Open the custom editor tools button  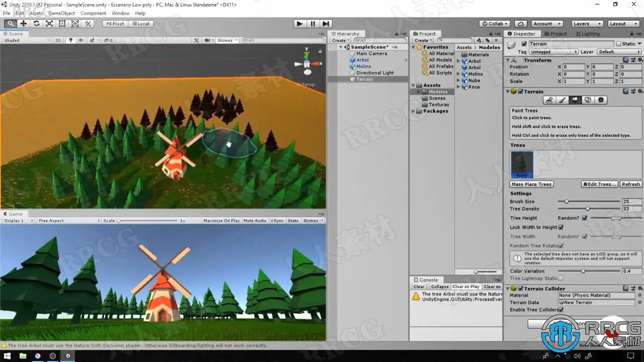[88, 24]
